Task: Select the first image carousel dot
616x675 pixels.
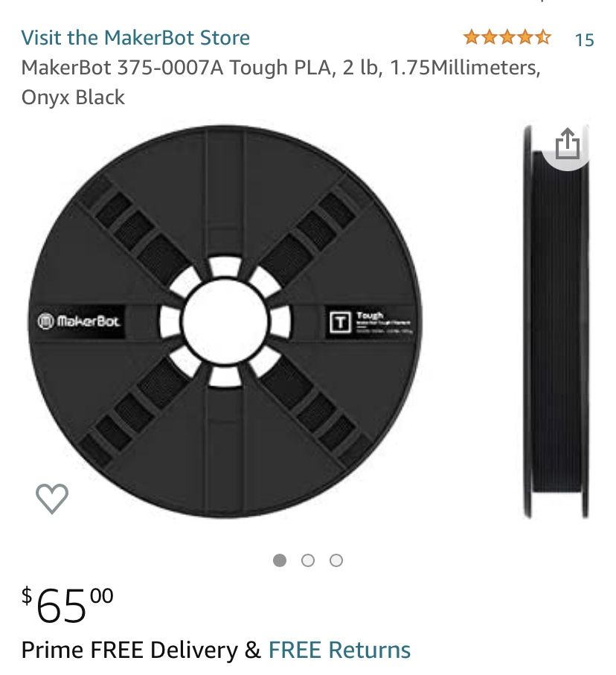Action: pyautogui.click(x=280, y=560)
